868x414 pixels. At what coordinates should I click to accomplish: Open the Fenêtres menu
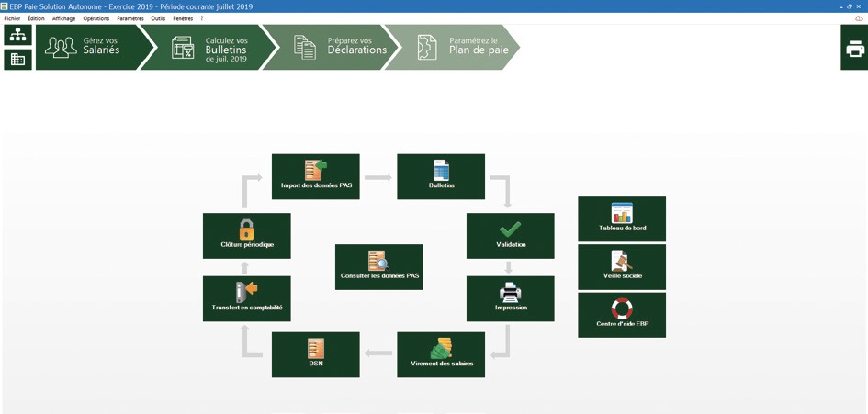pos(183,18)
